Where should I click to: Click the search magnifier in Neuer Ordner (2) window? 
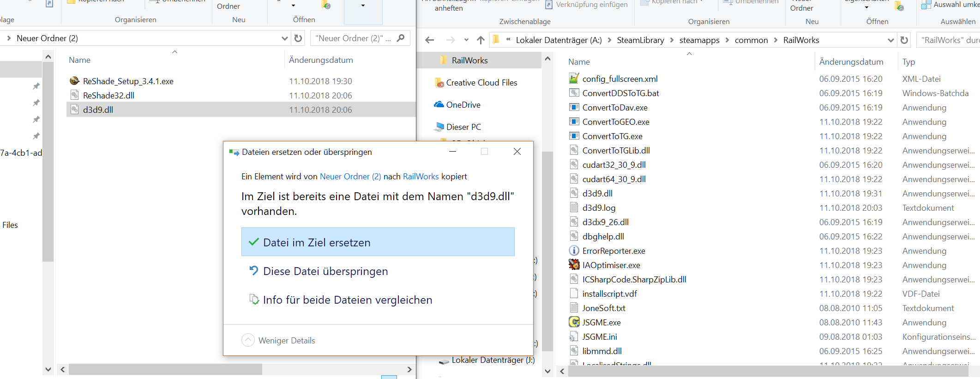pyautogui.click(x=400, y=38)
